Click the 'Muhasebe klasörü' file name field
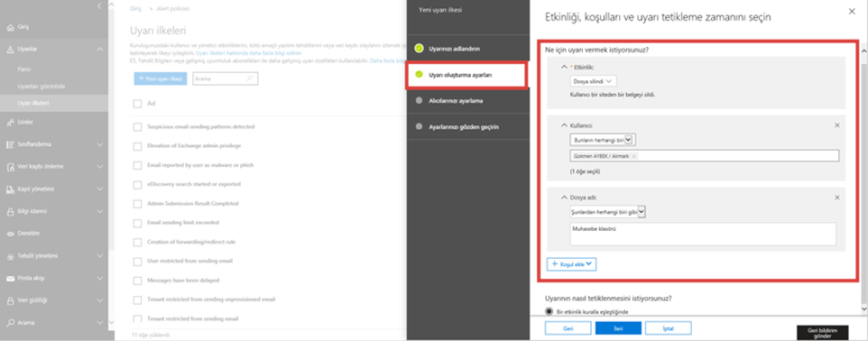Image resolution: width=868 pixels, height=341 pixels. coord(703,234)
